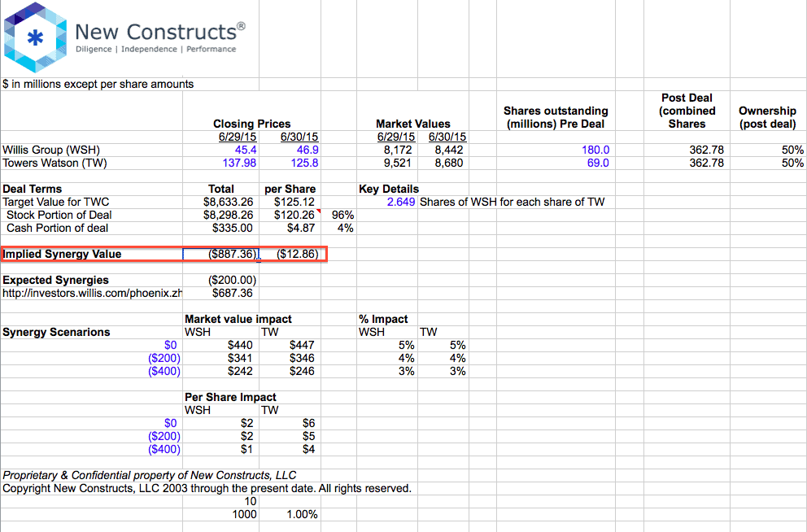The width and height of the screenshot is (807, 532).
Task: Select the % Impact header
Action: point(383,319)
